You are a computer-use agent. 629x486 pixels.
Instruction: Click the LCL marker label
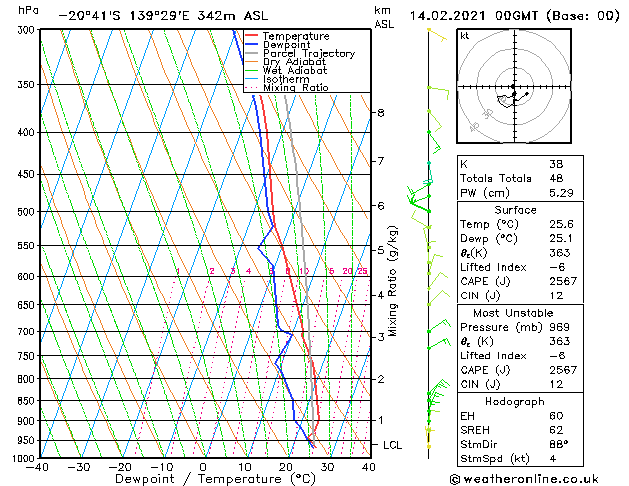[392, 445]
